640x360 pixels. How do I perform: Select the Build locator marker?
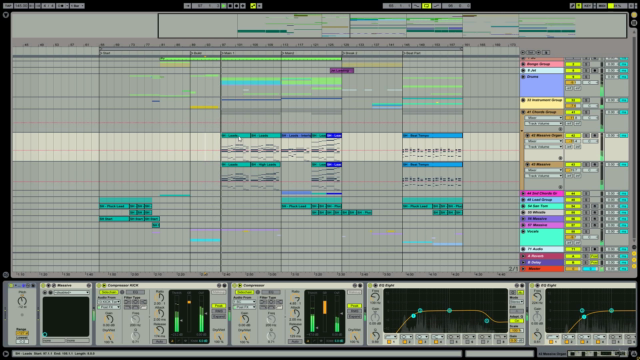click(x=197, y=53)
